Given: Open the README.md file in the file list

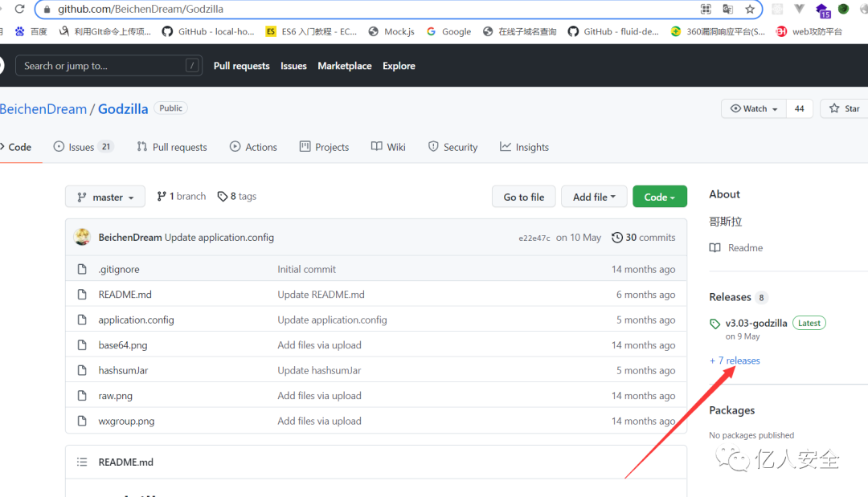Looking at the screenshot, I should coord(125,295).
